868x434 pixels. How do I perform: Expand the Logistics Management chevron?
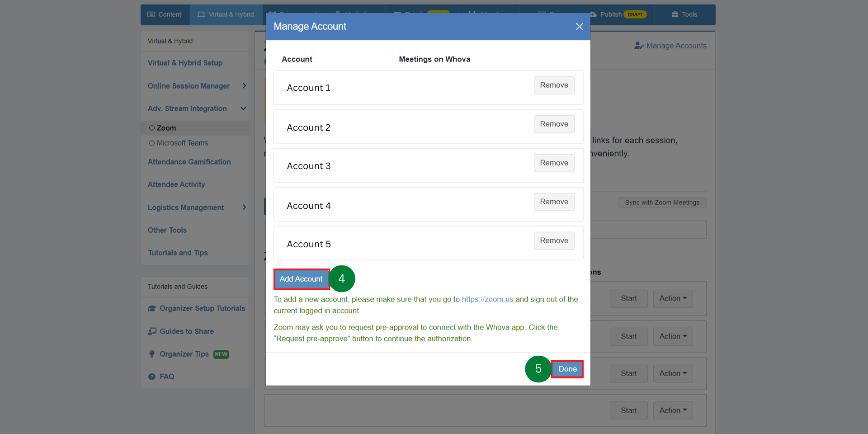coord(244,208)
